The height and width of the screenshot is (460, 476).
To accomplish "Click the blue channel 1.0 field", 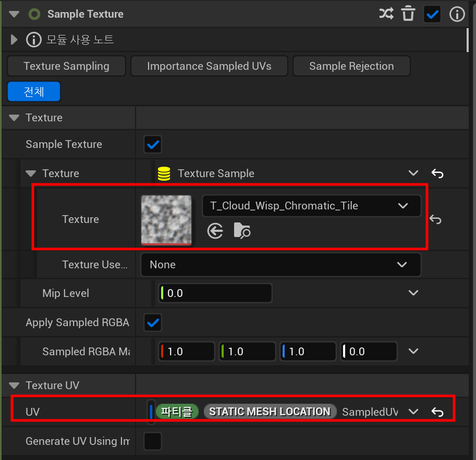I will tap(308, 351).
